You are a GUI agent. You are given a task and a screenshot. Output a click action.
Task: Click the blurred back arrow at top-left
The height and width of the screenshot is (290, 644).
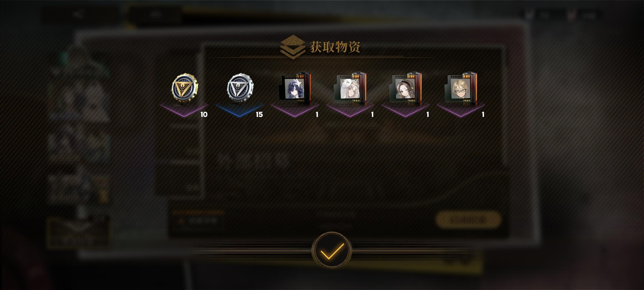point(78,14)
